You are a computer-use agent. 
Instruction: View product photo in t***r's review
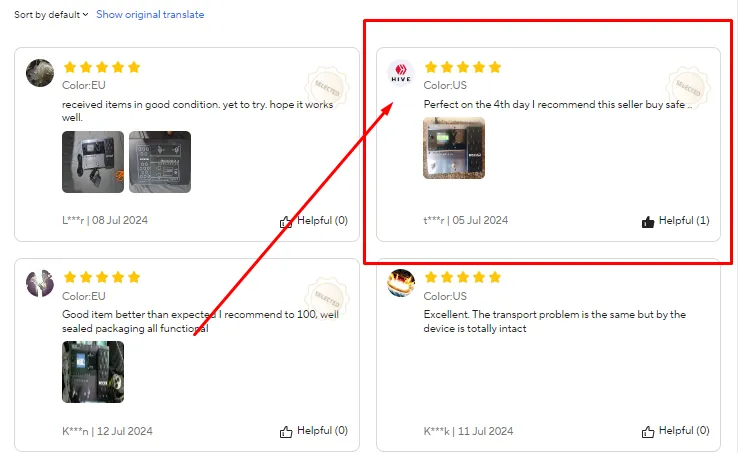pos(454,148)
